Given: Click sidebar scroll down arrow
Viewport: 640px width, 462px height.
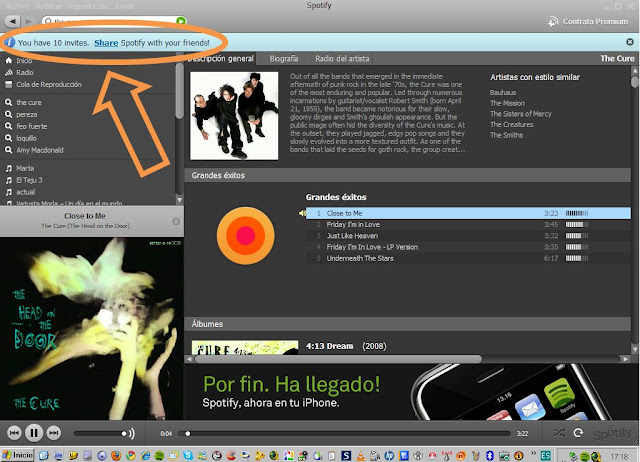Looking at the screenshot, I should click(x=179, y=200).
